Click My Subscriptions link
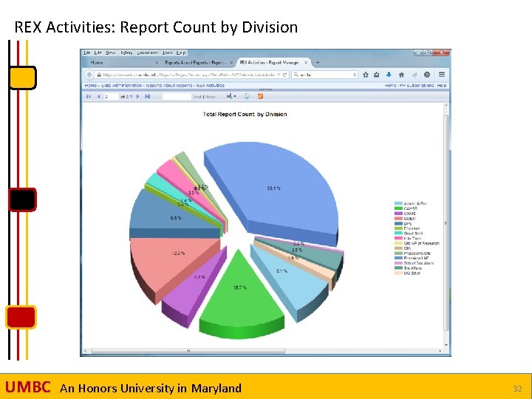The image size is (532, 399). [x=416, y=86]
